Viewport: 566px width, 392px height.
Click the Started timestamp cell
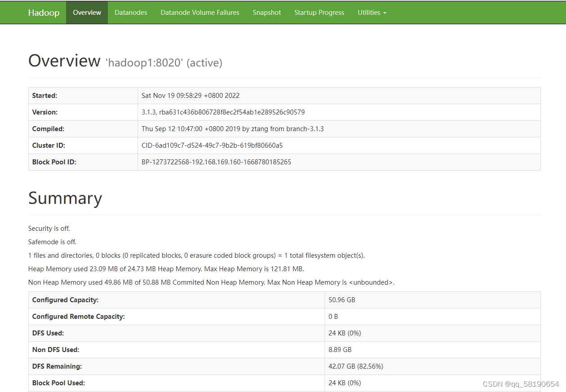(x=190, y=95)
